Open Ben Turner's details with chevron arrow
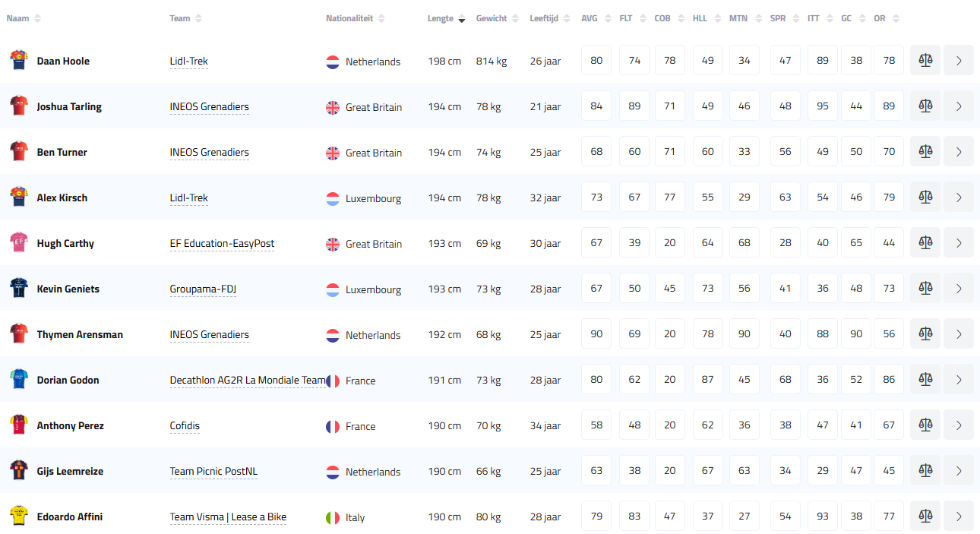Image resolution: width=980 pixels, height=534 pixels. (x=958, y=152)
